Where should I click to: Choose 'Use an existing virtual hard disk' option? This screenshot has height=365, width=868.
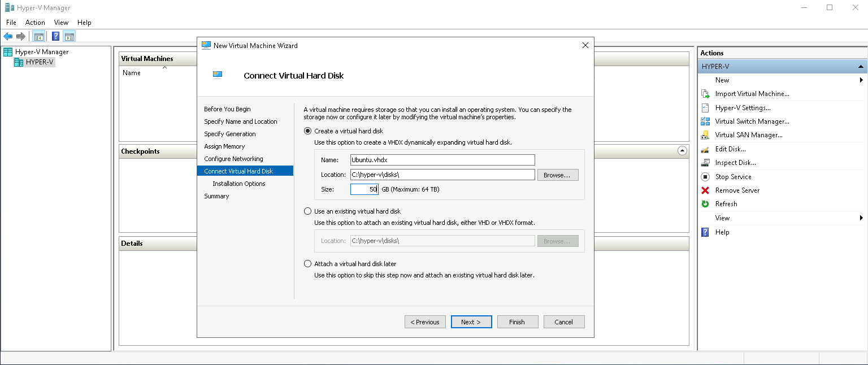(307, 211)
